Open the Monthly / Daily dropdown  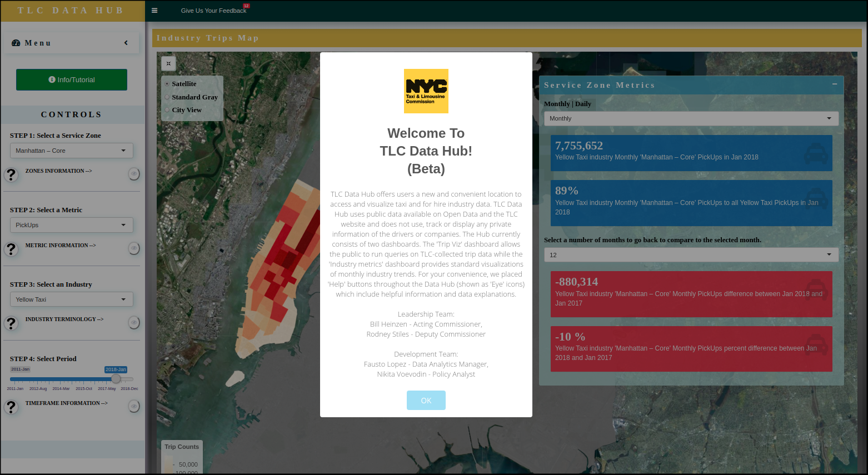point(691,118)
